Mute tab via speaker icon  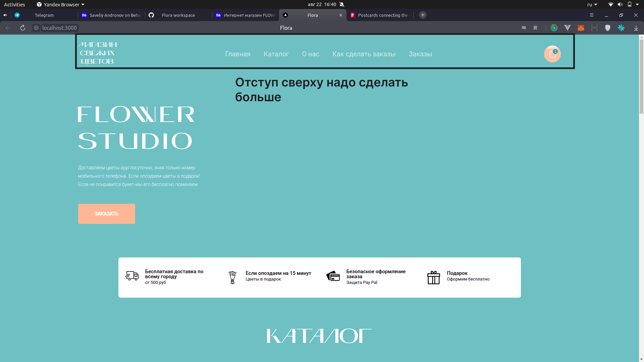[x=5, y=15]
